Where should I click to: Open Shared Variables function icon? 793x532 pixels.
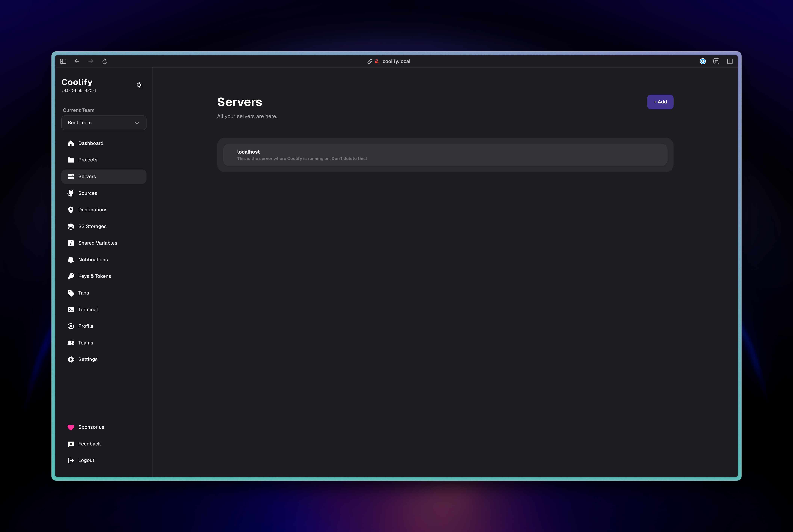71,243
